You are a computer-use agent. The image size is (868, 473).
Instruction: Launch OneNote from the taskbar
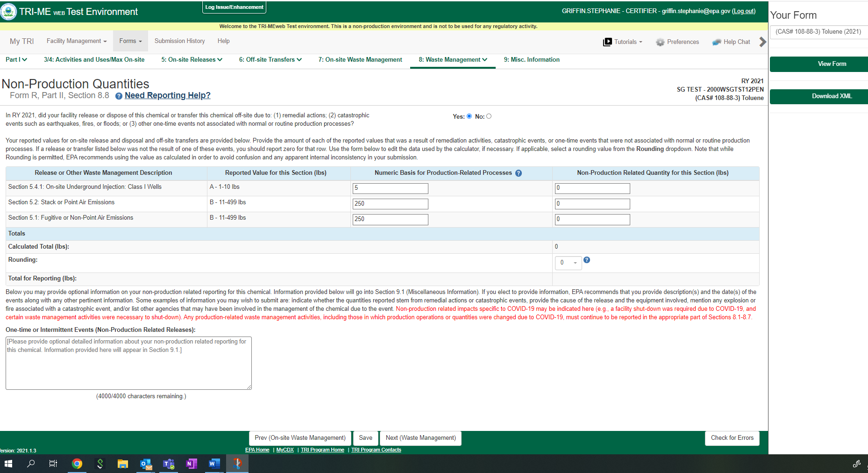191,464
